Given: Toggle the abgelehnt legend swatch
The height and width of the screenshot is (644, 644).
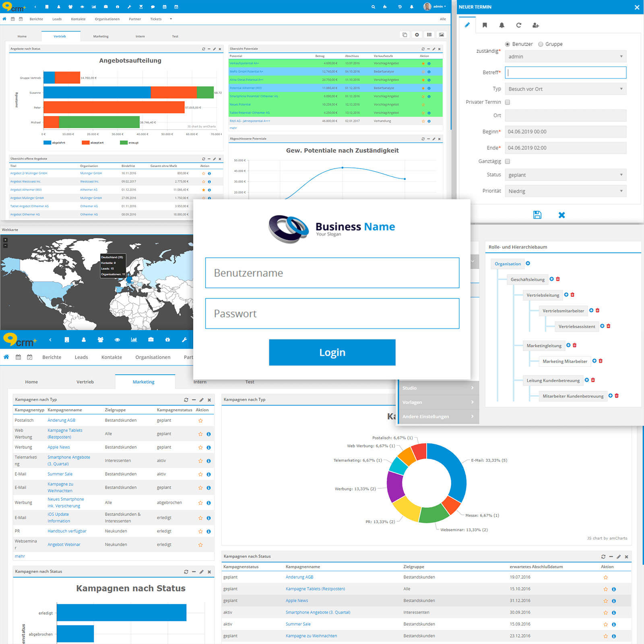Looking at the screenshot, I should click(x=47, y=142).
